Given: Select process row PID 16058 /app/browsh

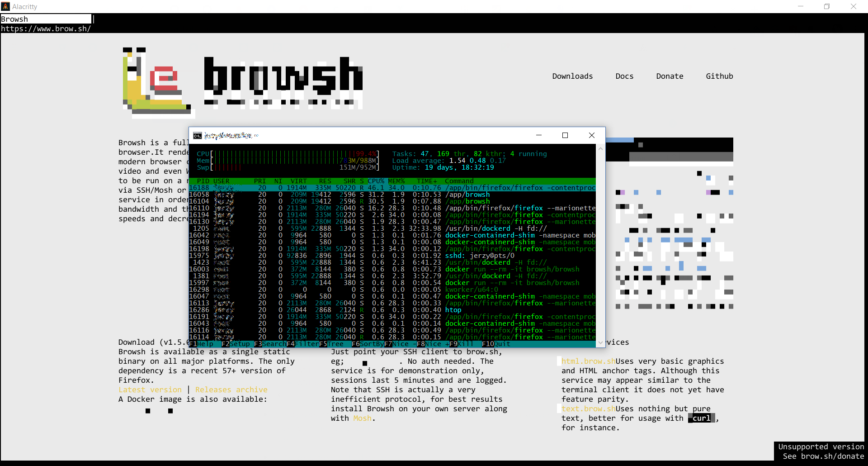Looking at the screenshot, I should 392,195.
